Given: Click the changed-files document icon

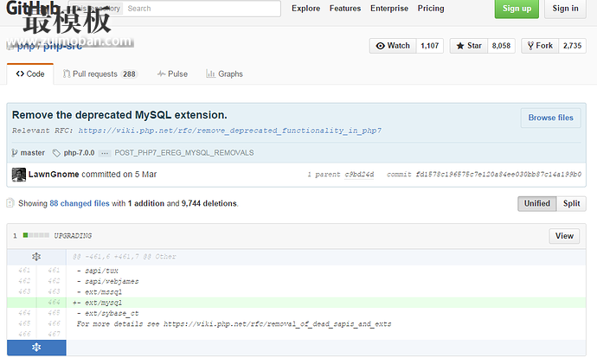Looking at the screenshot, I should coord(10,203).
